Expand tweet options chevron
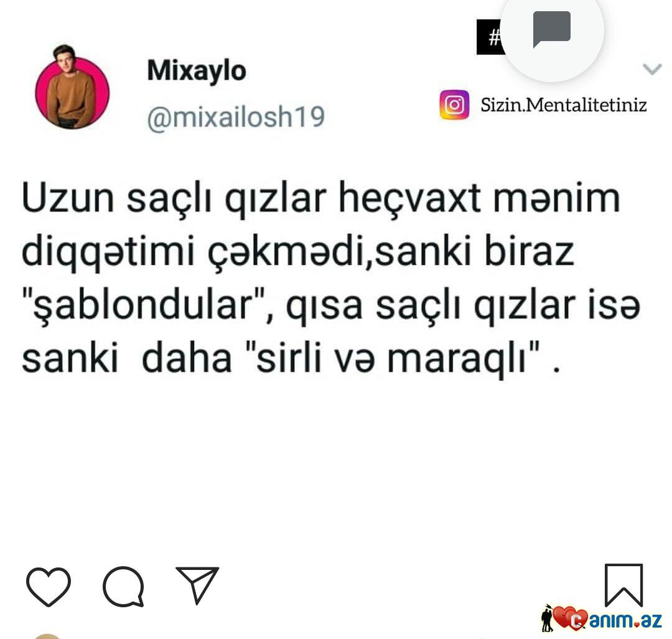The height and width of the screenshot is (639, 672). 652,68
